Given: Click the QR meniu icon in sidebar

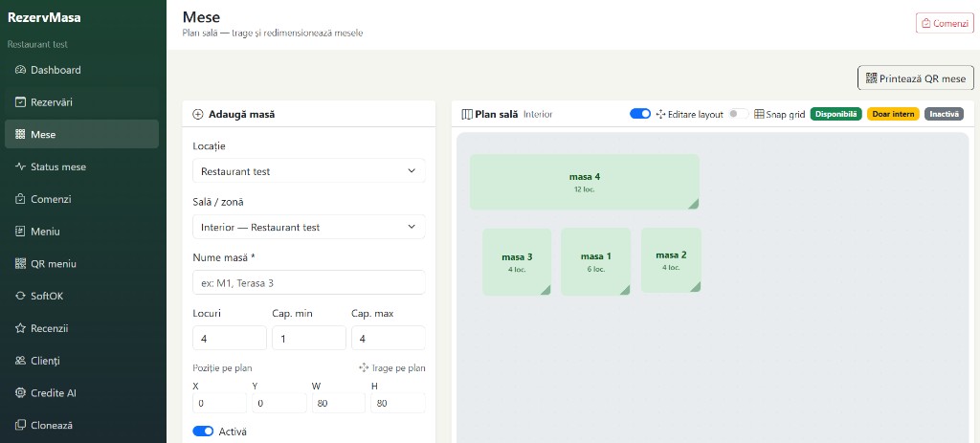Looking at the screenshot, I should 20,264.
